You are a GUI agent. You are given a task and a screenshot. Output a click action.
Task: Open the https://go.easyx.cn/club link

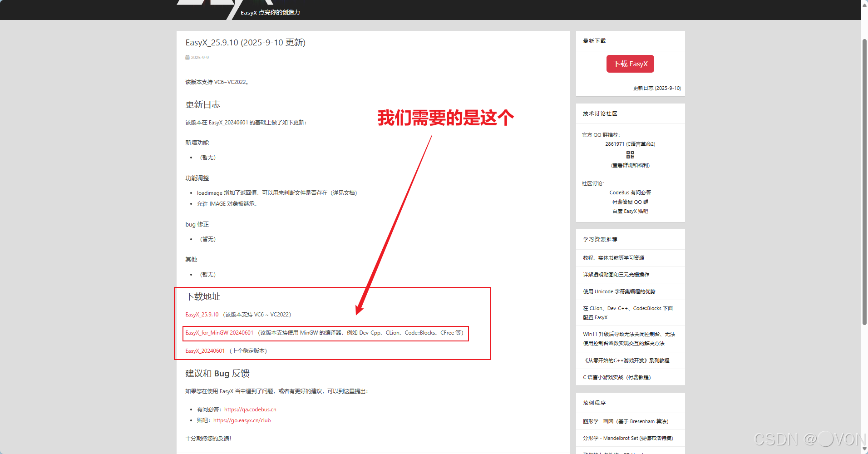pos(242,420)
